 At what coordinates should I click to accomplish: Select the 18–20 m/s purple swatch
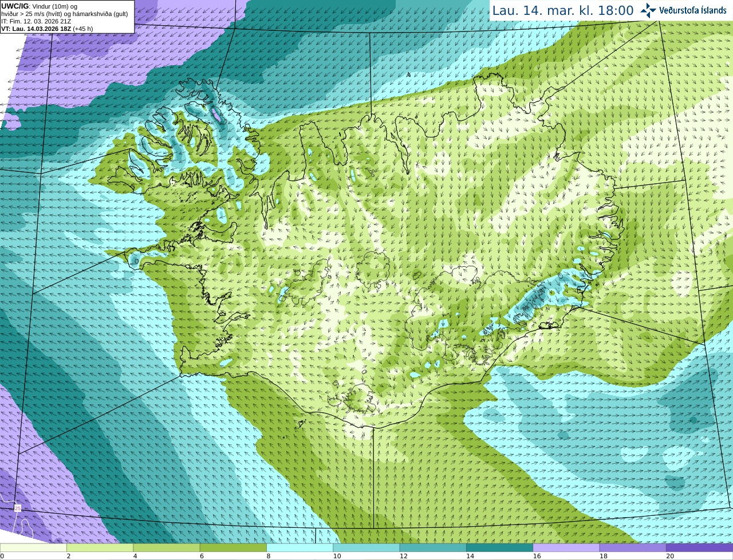click(x=633, y=547)
